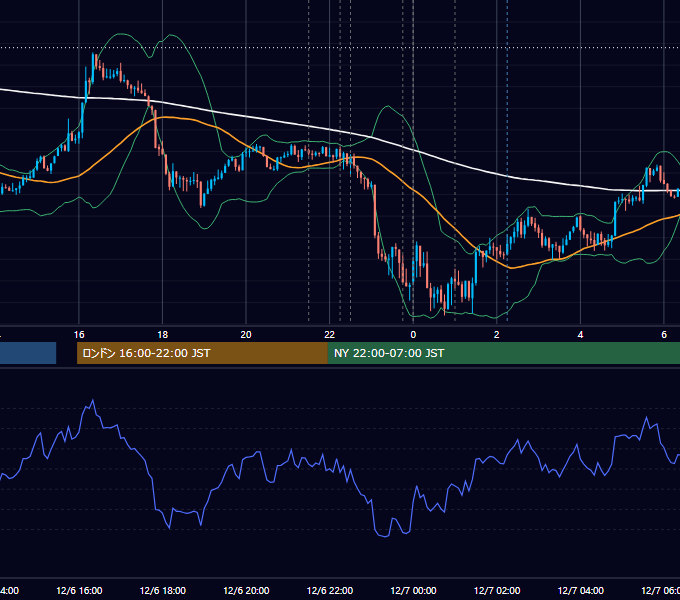Click the blue session bar left of ロンドン

pyautogui.click(x=28, y=353)
